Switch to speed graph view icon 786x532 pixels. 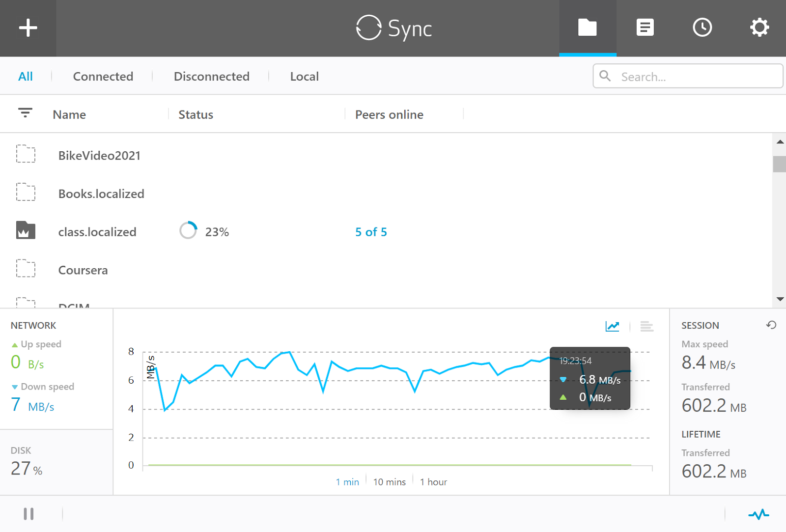click(612, 326)
